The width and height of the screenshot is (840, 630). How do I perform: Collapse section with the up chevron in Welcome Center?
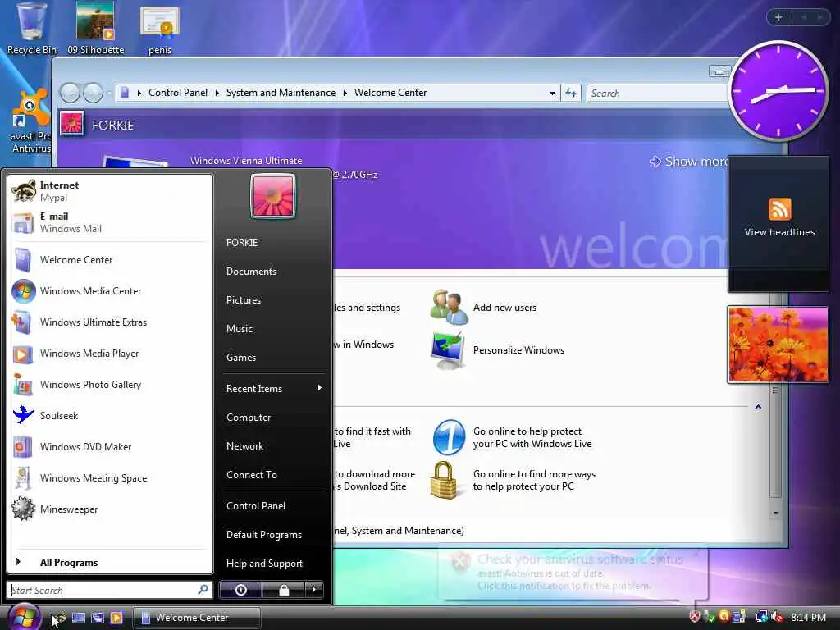(x=758, y=407)
